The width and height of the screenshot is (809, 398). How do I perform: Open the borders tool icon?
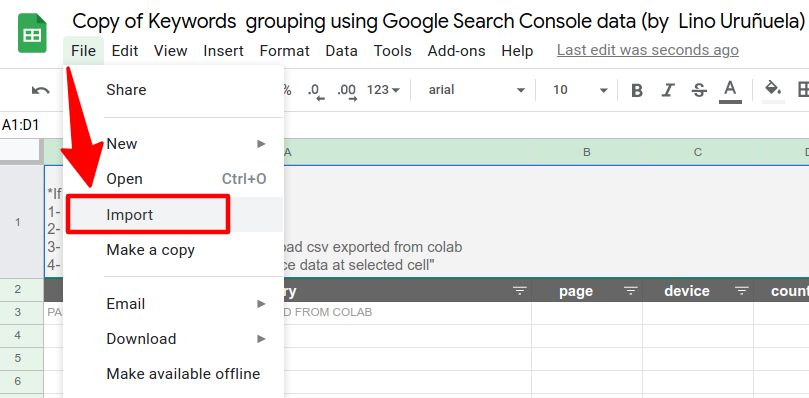803,90
